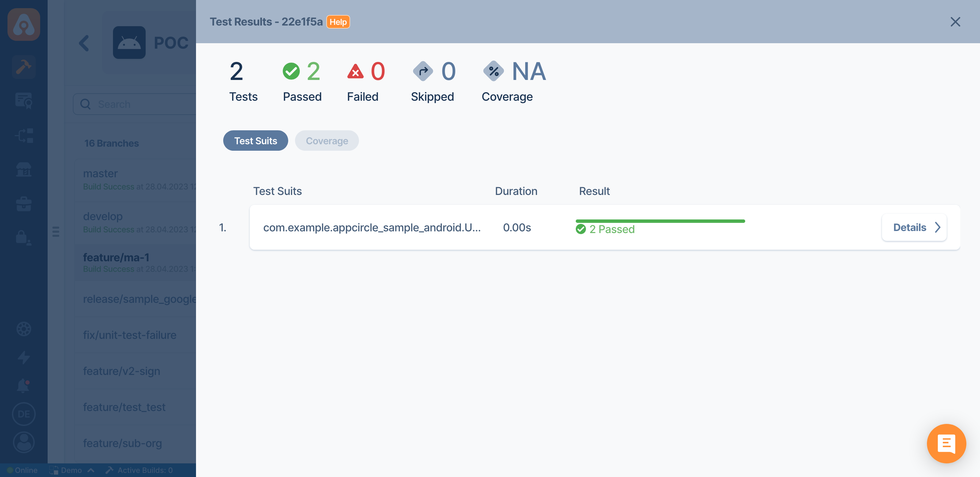The height and width of the screenshot is (477, 980).
Task: Select the feature/v2-sign branch
Action: pyautogui.click(x=136, y=371)
